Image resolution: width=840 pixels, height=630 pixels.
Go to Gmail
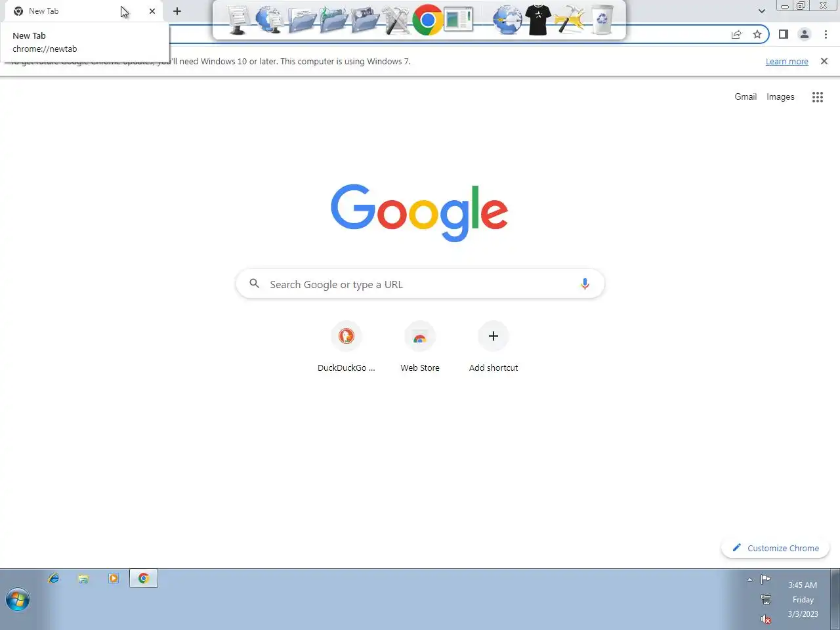click(x=745, y=96)
